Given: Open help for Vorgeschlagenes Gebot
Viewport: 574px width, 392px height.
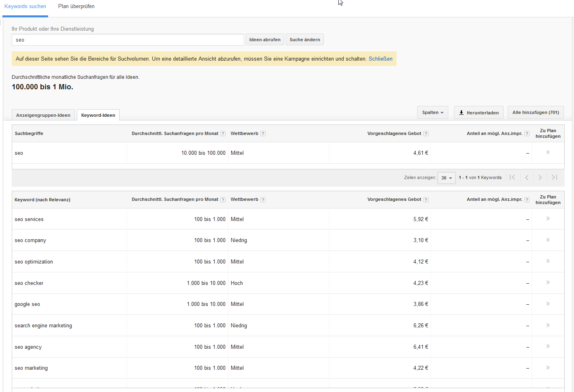Looking at the screenshot, I should 425,133.
